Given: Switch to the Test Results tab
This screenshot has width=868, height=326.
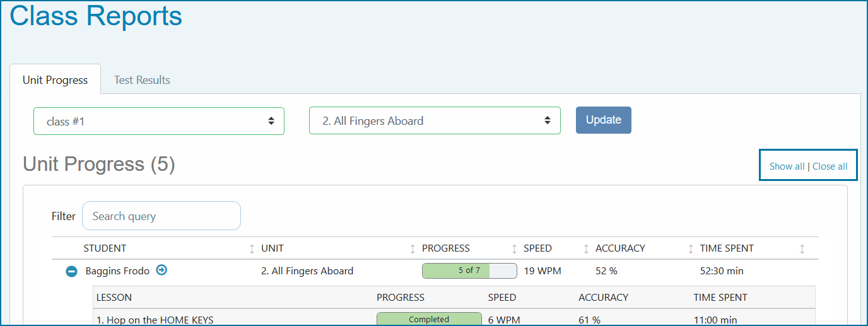Looking at the screenshot, I should (142, 80).
